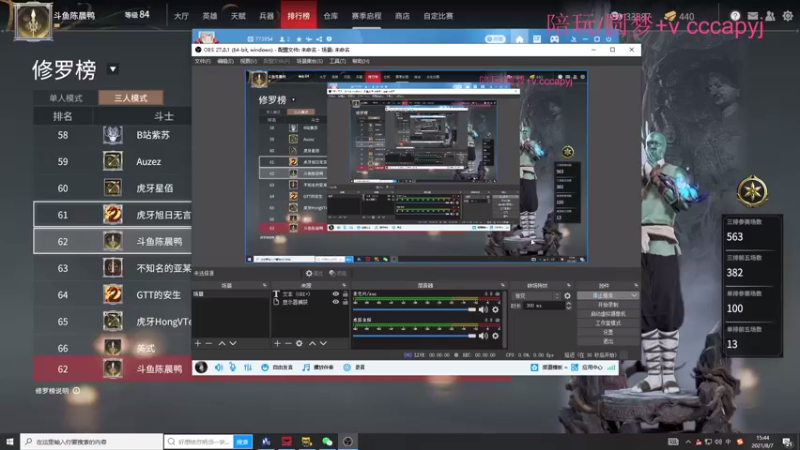This screenshot has width=800, height=450.
Task: Mute the second mixer channel speaker
Action: [x=483, y=336]
